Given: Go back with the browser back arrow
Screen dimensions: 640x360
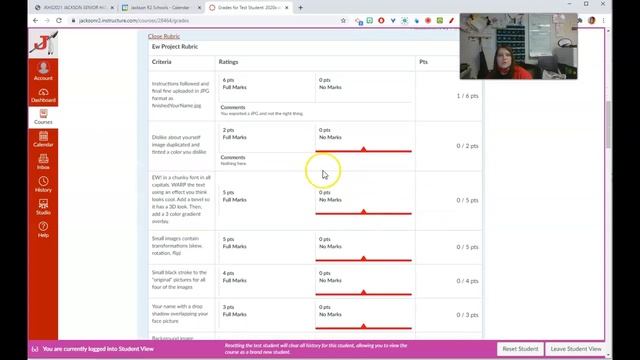Looking at the screenshot, I should tap(36, 20).
